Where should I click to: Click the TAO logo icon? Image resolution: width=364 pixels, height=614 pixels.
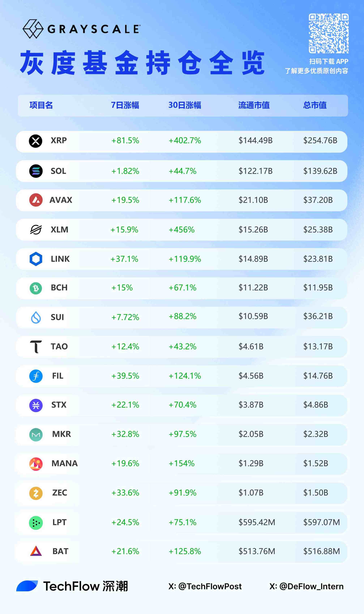pos(36,347)
